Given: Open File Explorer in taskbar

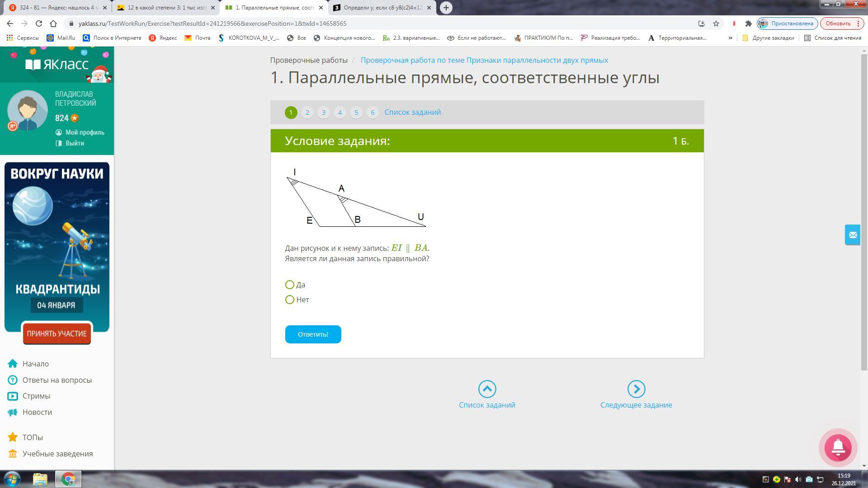Looking at the screenshot, I should pyautogui.click(x=40, y=479).
